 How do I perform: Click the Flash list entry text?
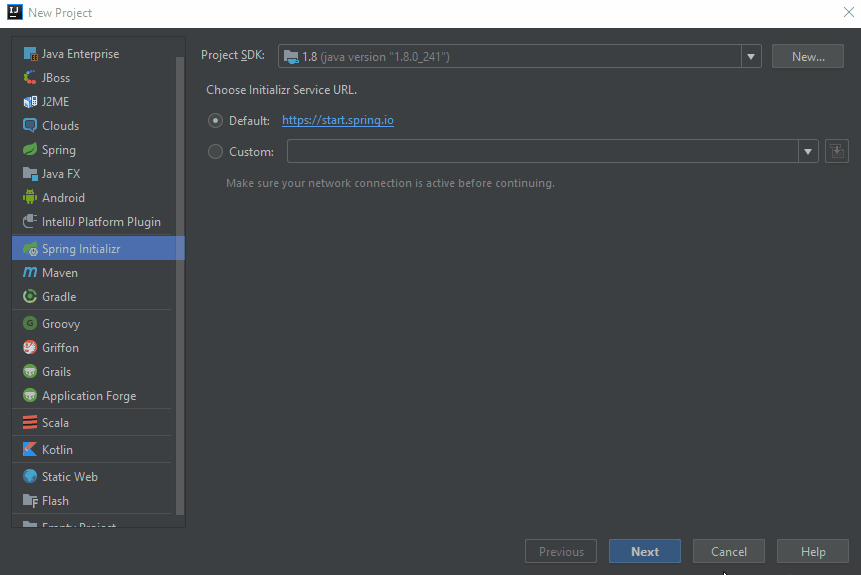pos(55,501)
